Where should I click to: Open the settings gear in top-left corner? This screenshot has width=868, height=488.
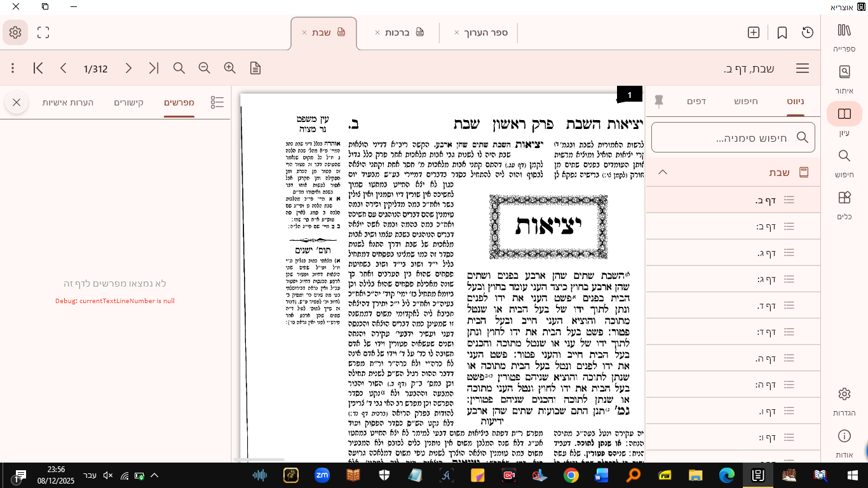click(15, 32)
